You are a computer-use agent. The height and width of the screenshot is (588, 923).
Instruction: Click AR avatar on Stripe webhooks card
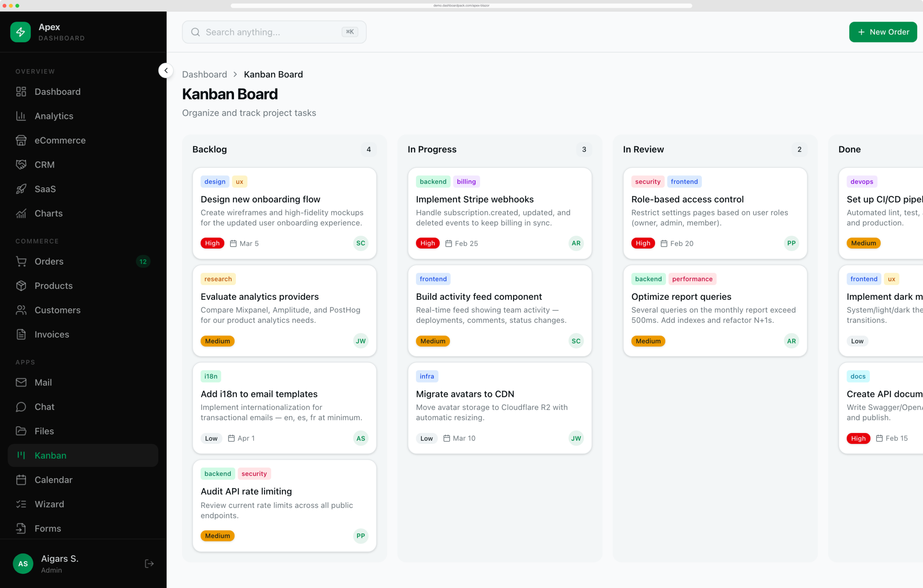[576, 243]
